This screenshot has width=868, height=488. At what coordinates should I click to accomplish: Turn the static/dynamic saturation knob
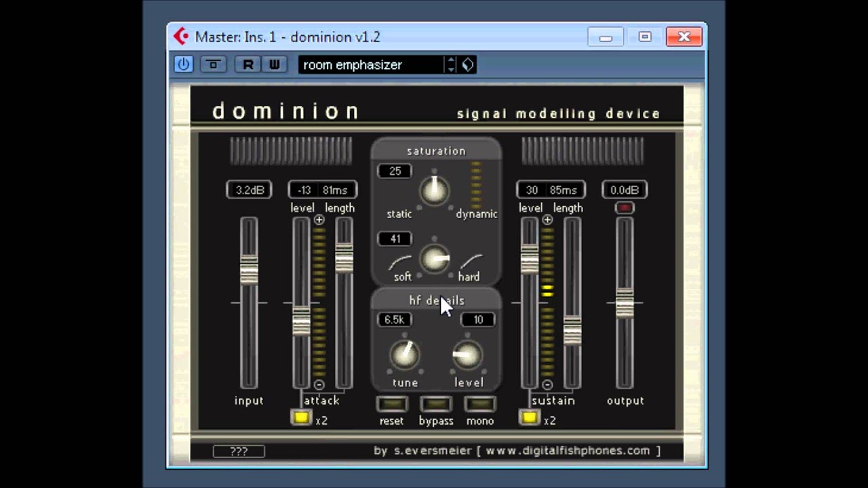tap(435, 190)
